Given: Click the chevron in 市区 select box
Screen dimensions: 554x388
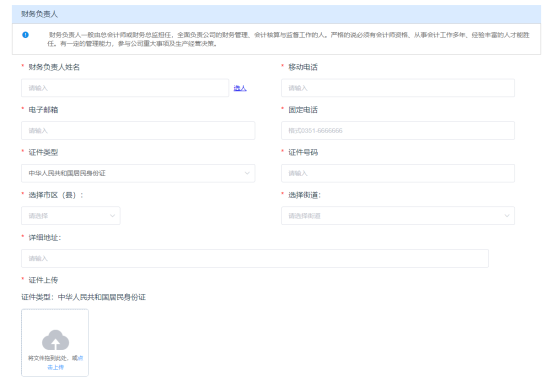Looking at the screenshot, I should [x=112, y=216].
